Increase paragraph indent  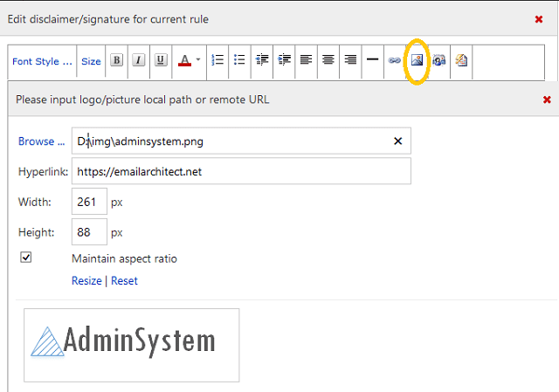pyautogui.click(x=284, y=60)
